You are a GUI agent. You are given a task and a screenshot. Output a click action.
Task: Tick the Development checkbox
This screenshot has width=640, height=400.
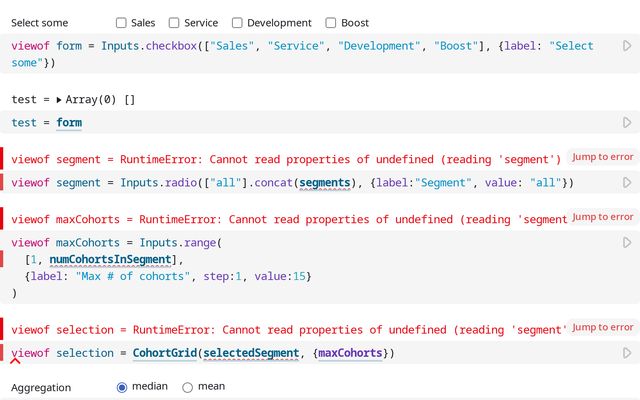pyautogui.click(x=238, y=23)
